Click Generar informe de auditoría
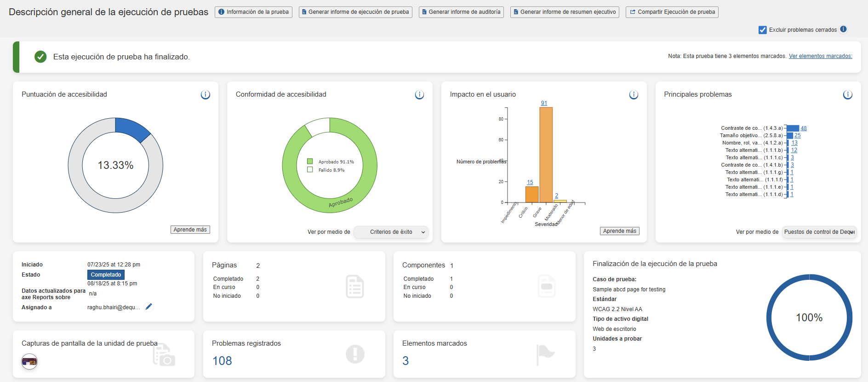Image resolution: width=868 pixels, height=382 pixels. click(x=461, y=12)
